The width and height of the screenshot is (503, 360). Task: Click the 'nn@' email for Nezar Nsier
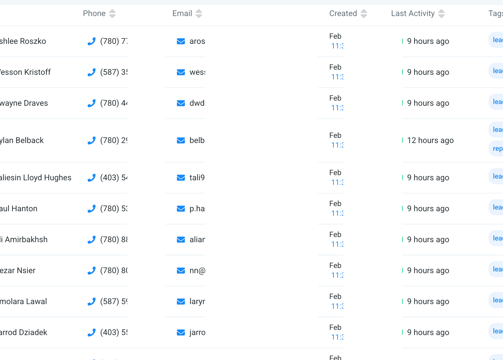point(197,271)
